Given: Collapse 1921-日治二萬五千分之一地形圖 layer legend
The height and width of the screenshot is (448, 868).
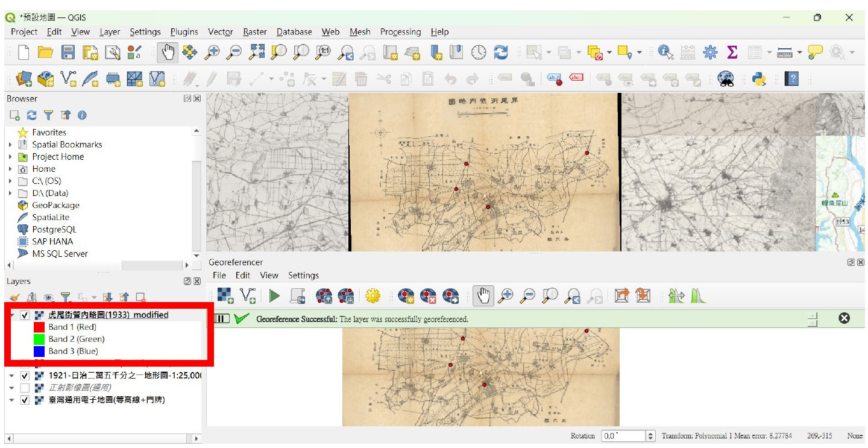Looking at the screenshot, I should (11, 375).
